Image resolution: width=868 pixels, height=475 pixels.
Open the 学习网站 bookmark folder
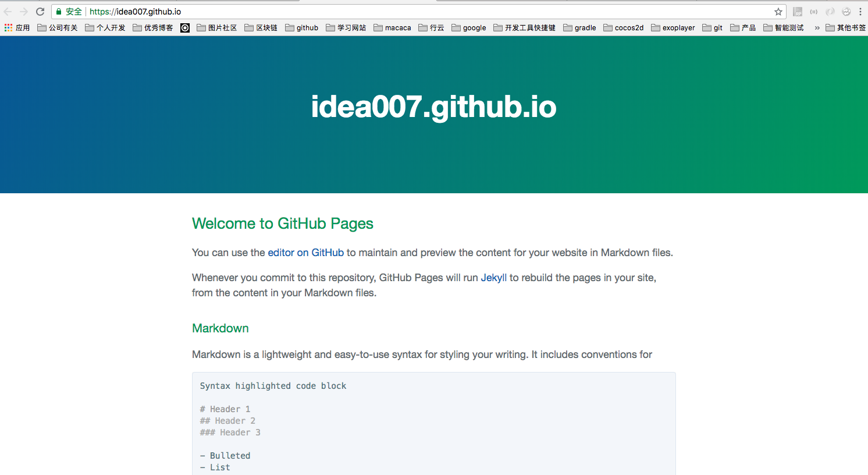tap(346, 27)
